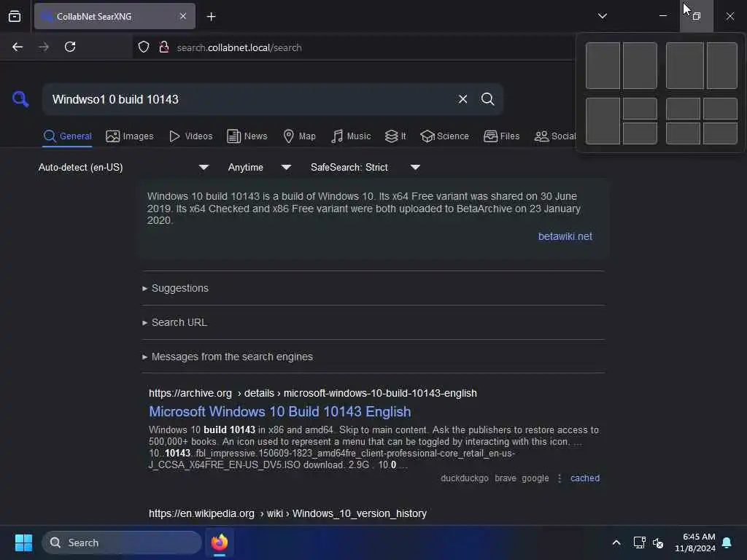Image resolution: width=747 pixels, height=560 pixels.
Task: Open the recent tabs icon at the left of the tab strip
Action: pos(15,16)
